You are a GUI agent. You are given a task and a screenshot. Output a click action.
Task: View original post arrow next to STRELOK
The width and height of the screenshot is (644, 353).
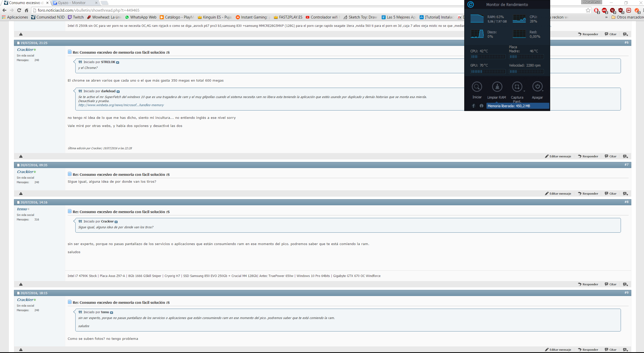pos(118,62)
